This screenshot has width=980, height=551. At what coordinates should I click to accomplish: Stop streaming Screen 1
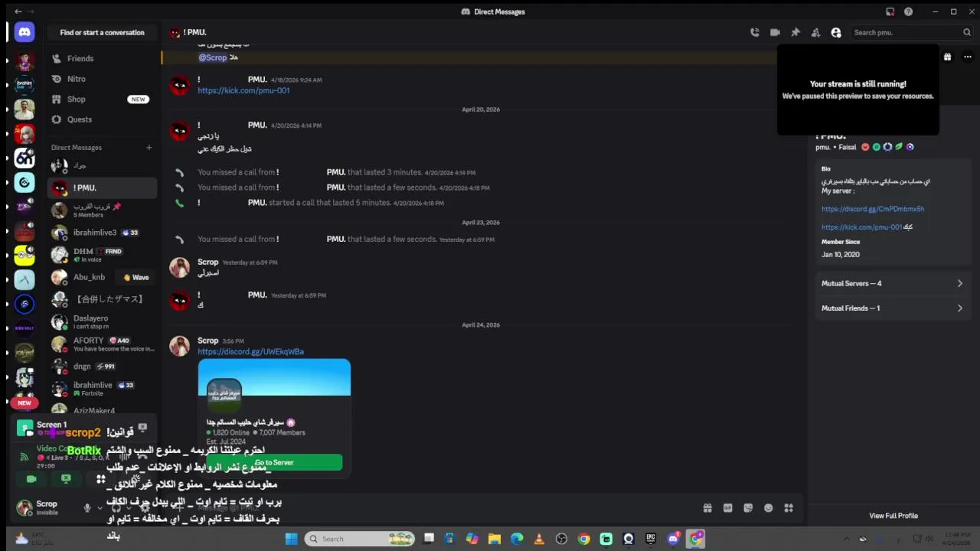[x=142, y=428]
